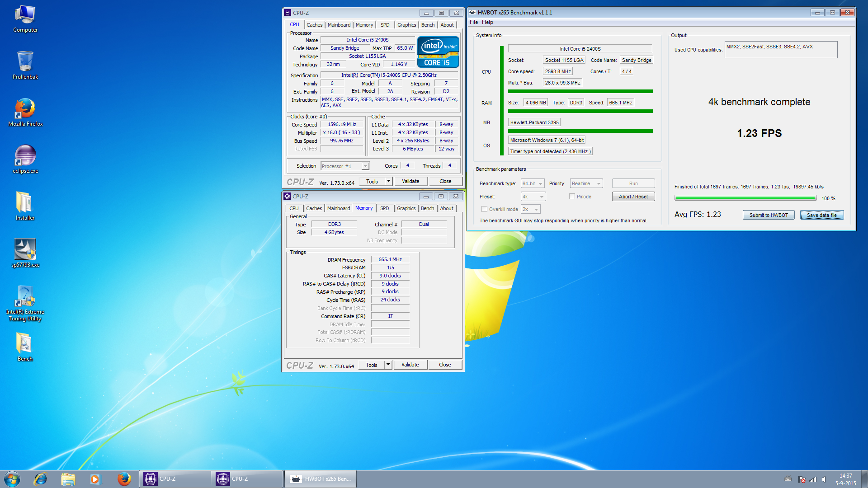This screenshot has height=488, width=868.
Task: Click the CAS# Latency 9.0 clocks value
Action: pyautogui.click(x=390, y=276)
